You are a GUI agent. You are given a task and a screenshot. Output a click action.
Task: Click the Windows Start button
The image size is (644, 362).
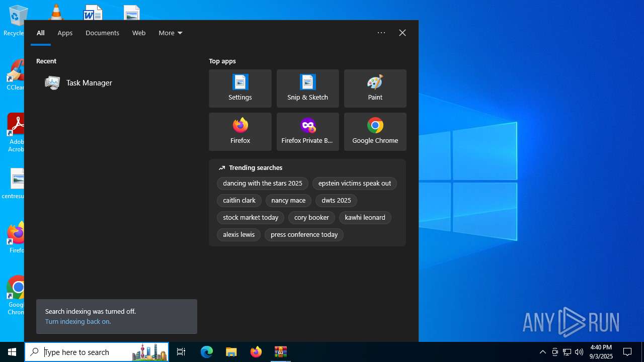(12, 352)
